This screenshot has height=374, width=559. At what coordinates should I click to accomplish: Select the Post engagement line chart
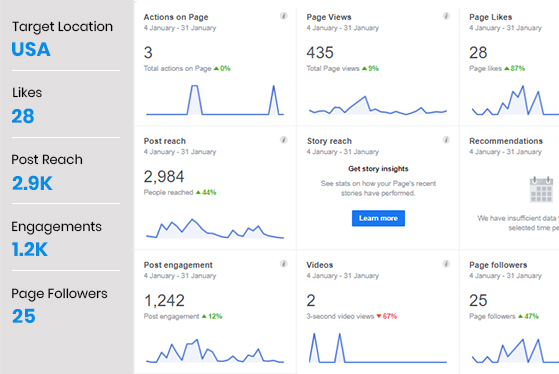[x=215, y=351]
